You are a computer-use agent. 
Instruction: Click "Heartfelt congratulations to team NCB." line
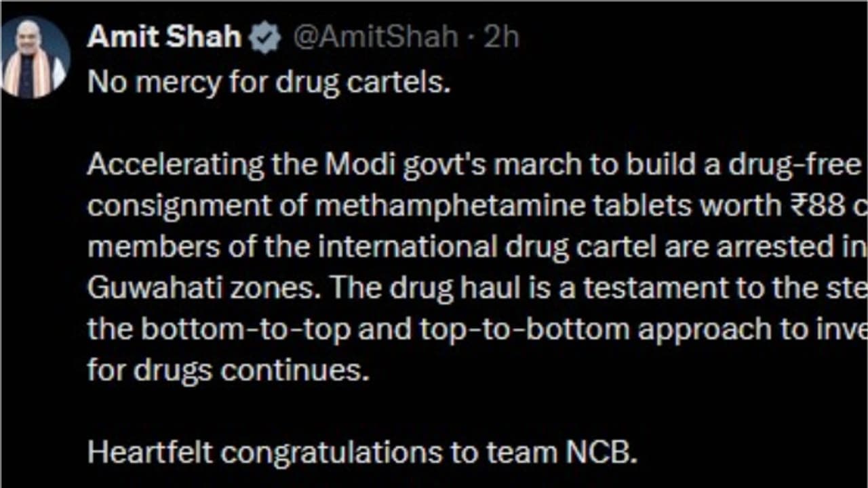point(362,453)
